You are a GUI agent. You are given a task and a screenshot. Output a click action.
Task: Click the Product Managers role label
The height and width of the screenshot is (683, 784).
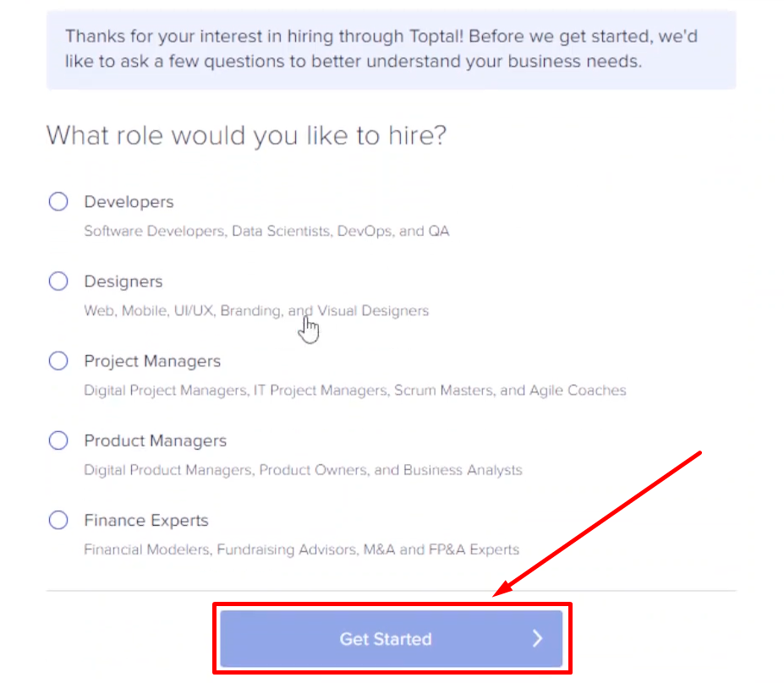tap(155, 440)
